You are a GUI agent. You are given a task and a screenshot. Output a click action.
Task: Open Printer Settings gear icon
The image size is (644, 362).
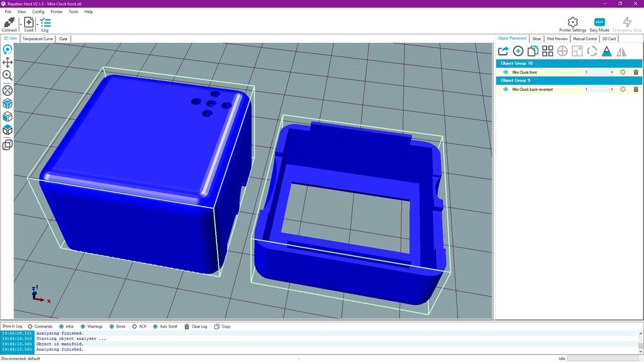point(572,22)
